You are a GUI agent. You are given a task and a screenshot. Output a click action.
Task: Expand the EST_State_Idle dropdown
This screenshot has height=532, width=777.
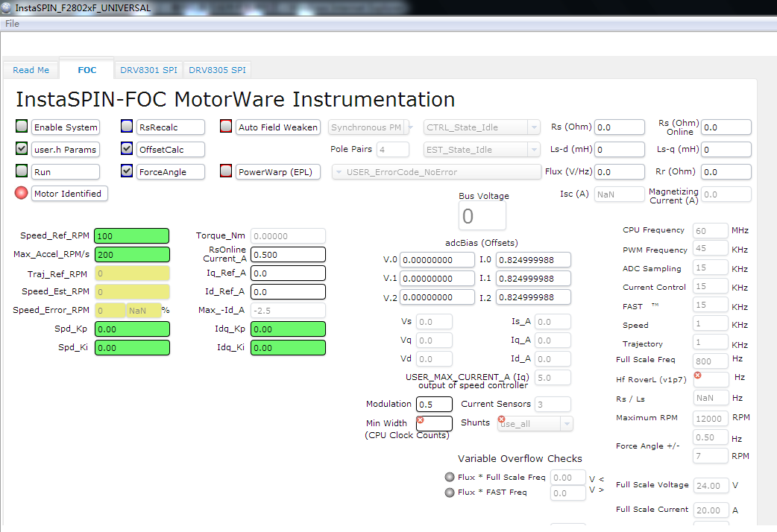[482, 150]
